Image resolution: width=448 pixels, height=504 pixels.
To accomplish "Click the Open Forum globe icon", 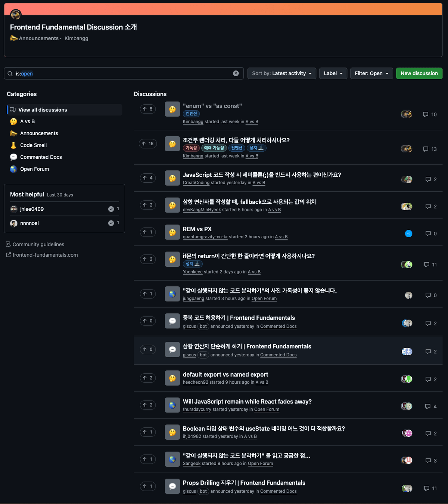I will pyautogui.click(x=13, y=169).
